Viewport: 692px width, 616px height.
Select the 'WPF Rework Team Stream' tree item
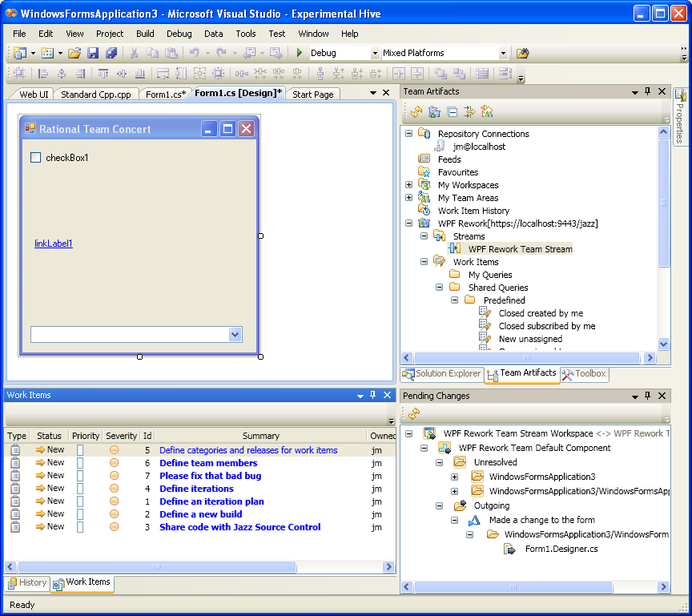(521, 249)
